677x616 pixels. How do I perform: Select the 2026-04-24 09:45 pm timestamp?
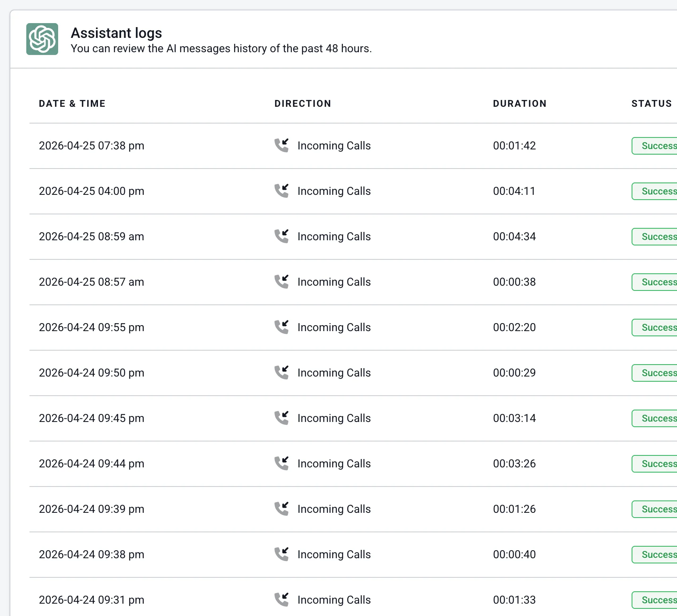(92, 418)
